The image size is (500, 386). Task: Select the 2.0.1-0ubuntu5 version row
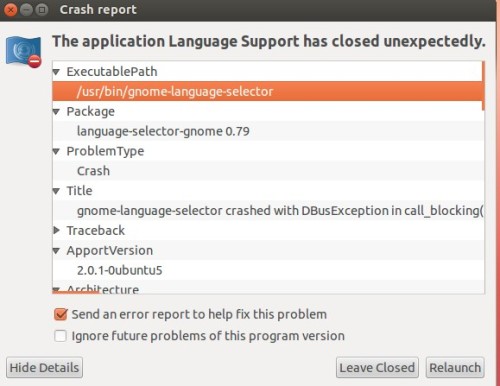point(267,270)
